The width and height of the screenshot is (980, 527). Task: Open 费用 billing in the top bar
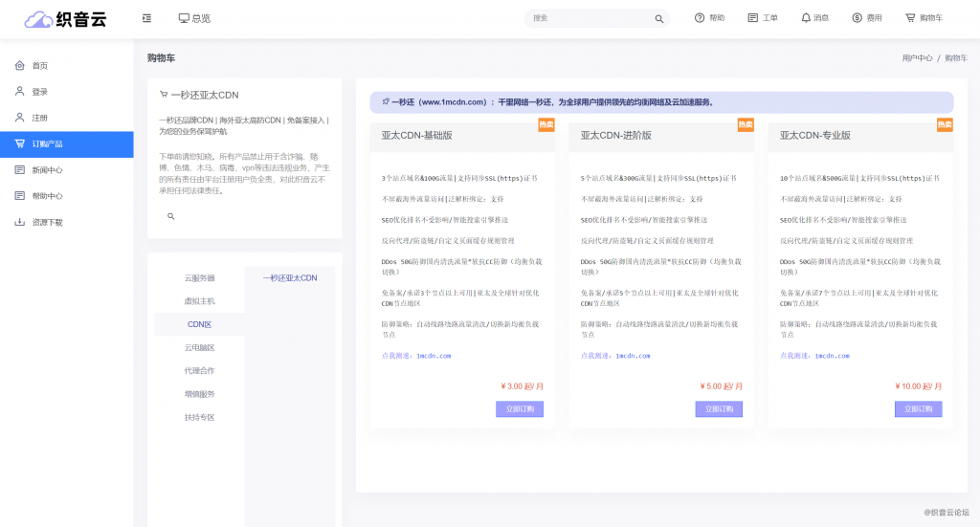[867, 18]
